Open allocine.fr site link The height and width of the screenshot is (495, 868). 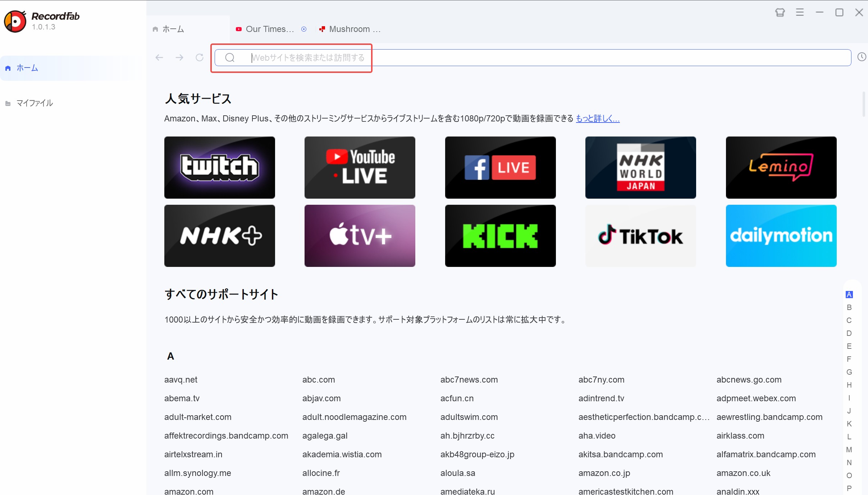(x=321, y=473)
